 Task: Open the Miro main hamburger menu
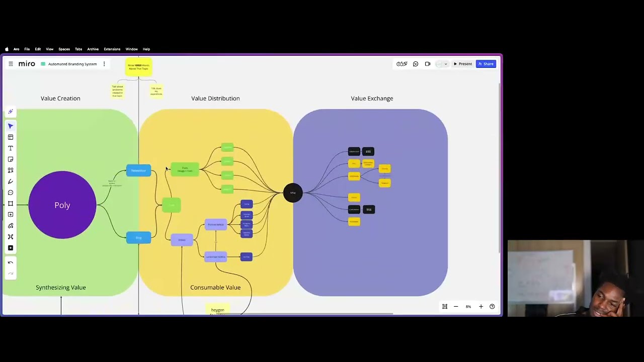coord(11,64)
